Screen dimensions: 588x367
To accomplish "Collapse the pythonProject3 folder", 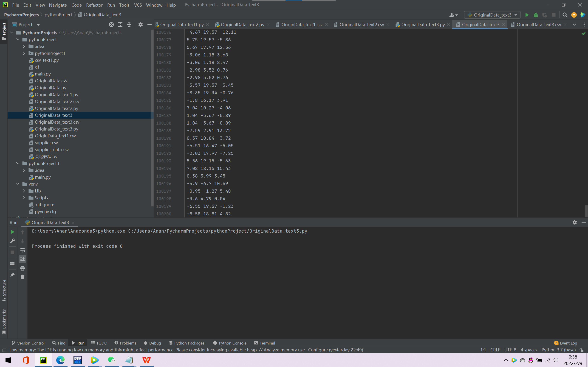I will click(x=18, y=163).
